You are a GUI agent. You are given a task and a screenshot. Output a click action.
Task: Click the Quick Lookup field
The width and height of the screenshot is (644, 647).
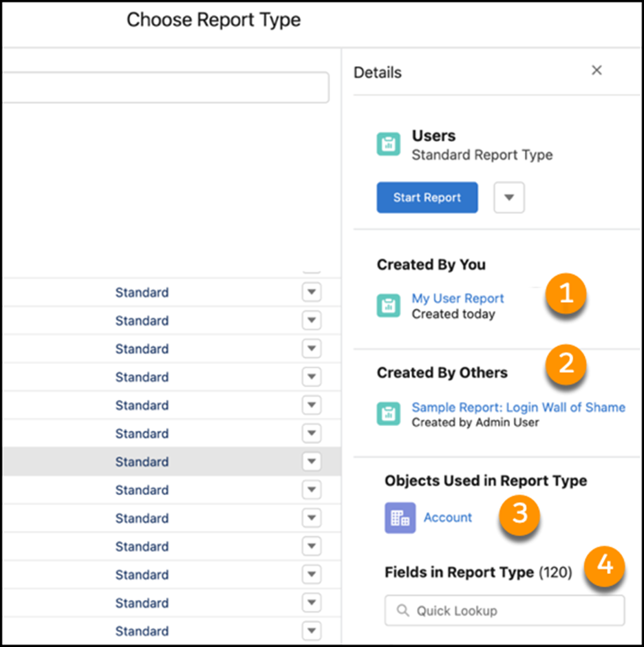(x=513, y=611)
